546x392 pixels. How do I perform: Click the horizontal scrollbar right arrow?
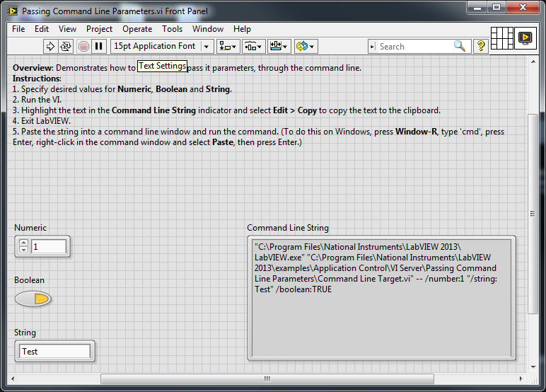click(x=521, y=379)
